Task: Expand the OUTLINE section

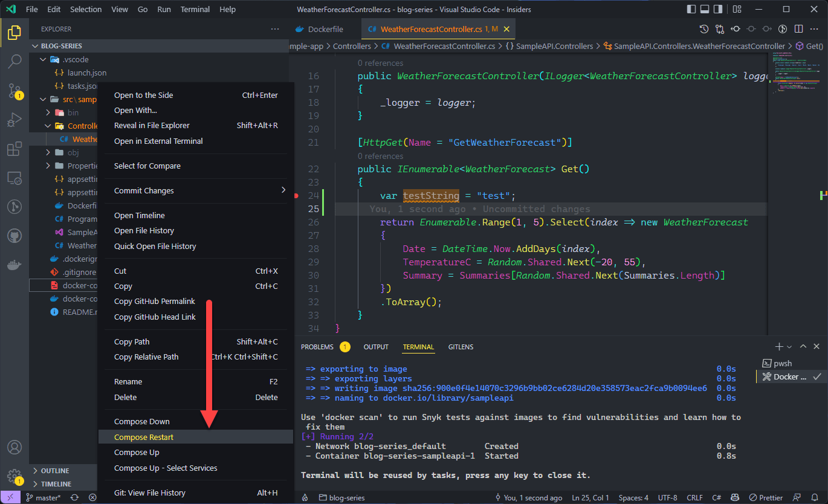Action: [63, 471]
